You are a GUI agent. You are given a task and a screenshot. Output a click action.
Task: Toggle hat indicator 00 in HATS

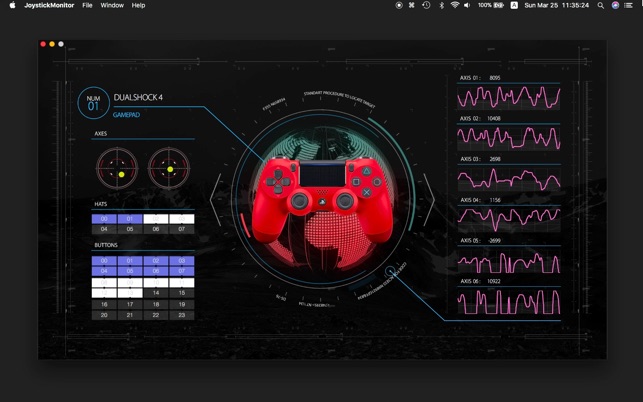tap(104, 219)
